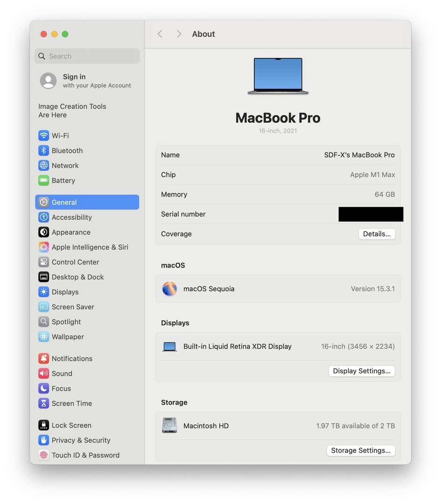Screen dimensions: 441x504
Task: Click the Apple Intelligence & Siri icon
Action: (44, 247)
